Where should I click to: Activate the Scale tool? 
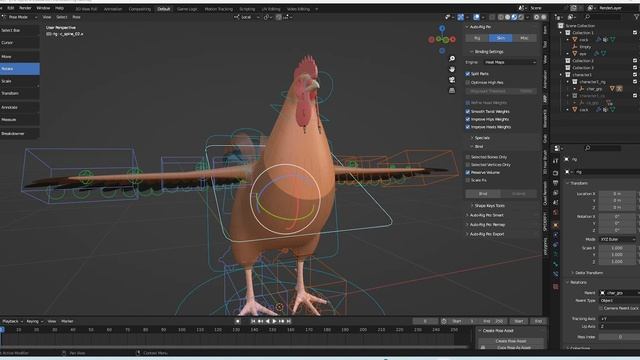(x=20, y=81)
